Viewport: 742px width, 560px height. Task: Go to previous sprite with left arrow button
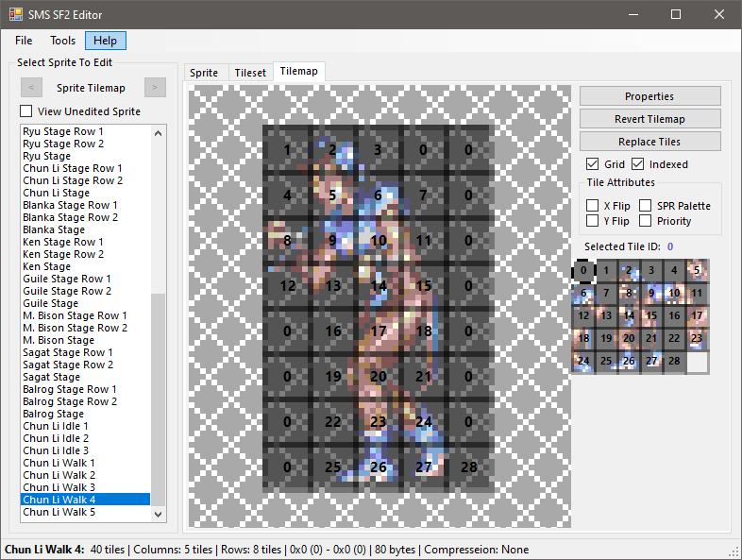[32, 87]
